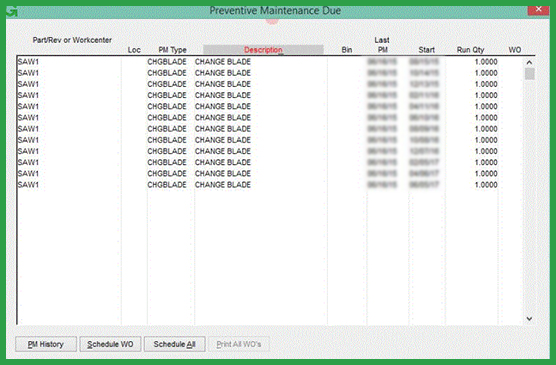Click the list scrollbar up arrow
Viewport: 556px width, 365px height.
coord(529,62)
